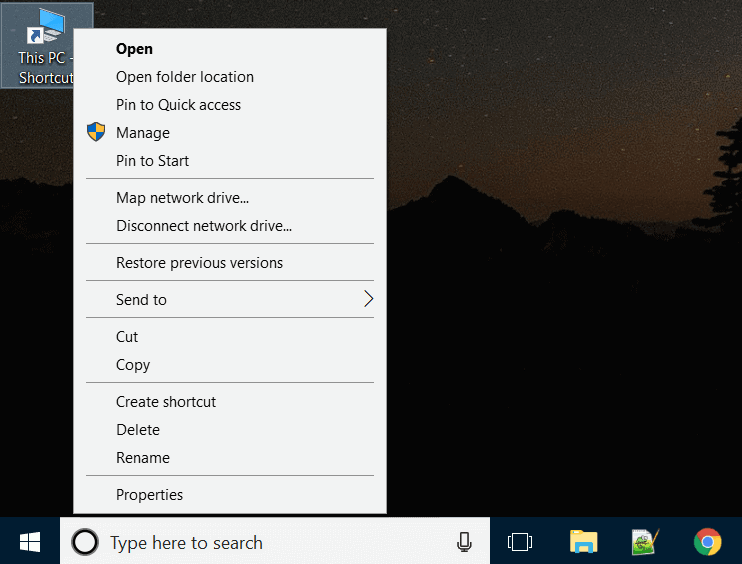Activate the search microphone icon

point(464,542)
